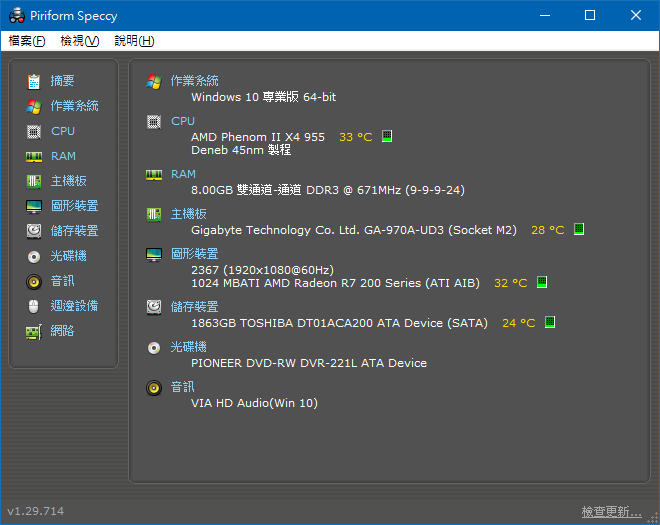Click the 週邊設備 mouse icon in sidebar
The height and width of the screenshot is (525, 660).
pos(34,306)
